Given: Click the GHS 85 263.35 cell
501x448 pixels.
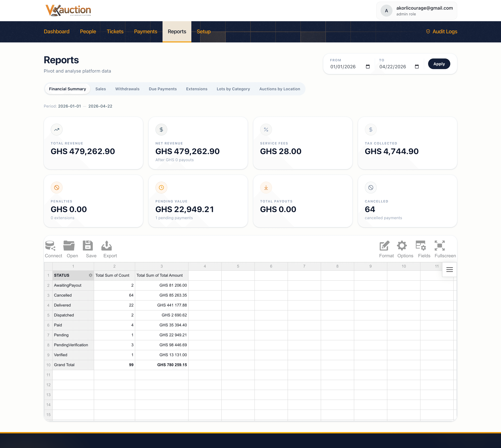Looking at the screenshot, I should click(162, 295).
